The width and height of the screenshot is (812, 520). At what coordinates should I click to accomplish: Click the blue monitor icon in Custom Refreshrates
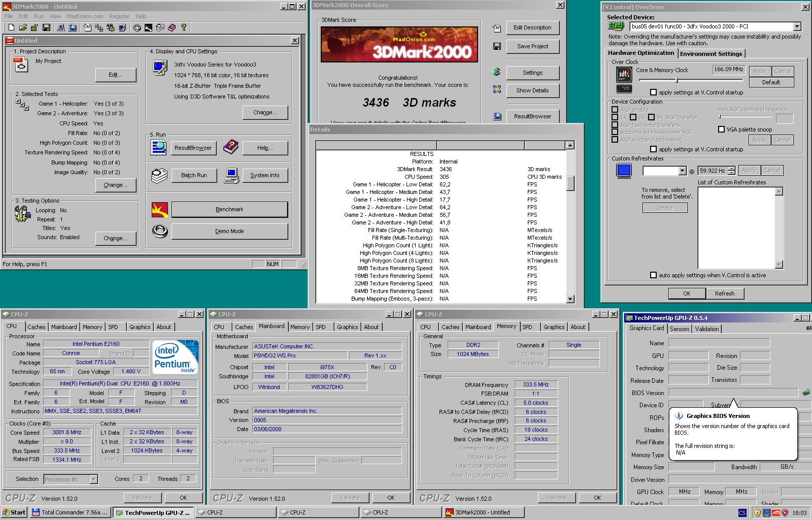pos(624,171)
